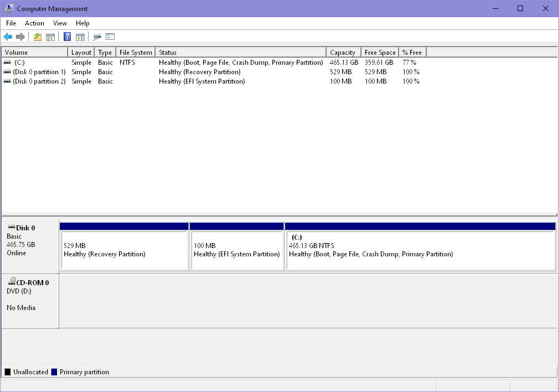Click the CD-ROM 0 disc icon
The height and width of the screenshot is (392, 559).
(x=12, y=281)
